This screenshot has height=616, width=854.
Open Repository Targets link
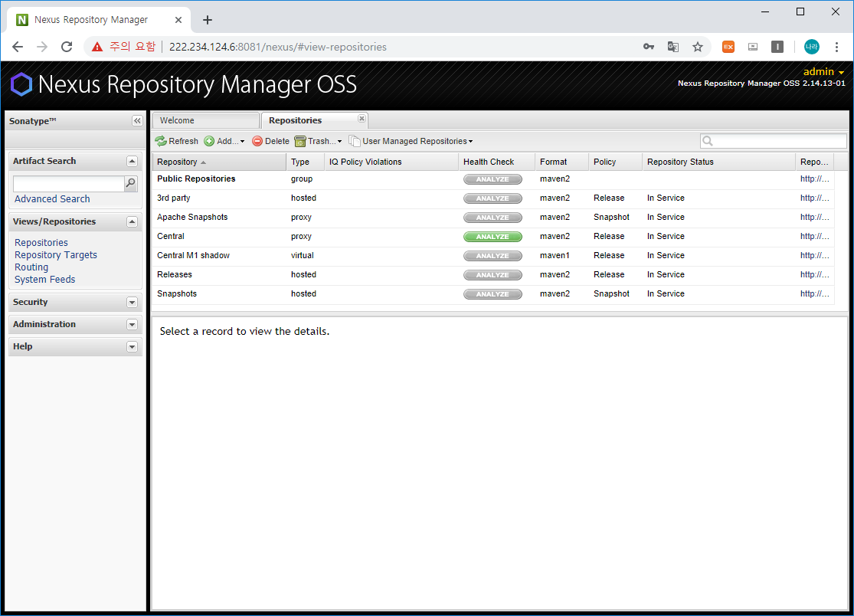pos(56,255)
